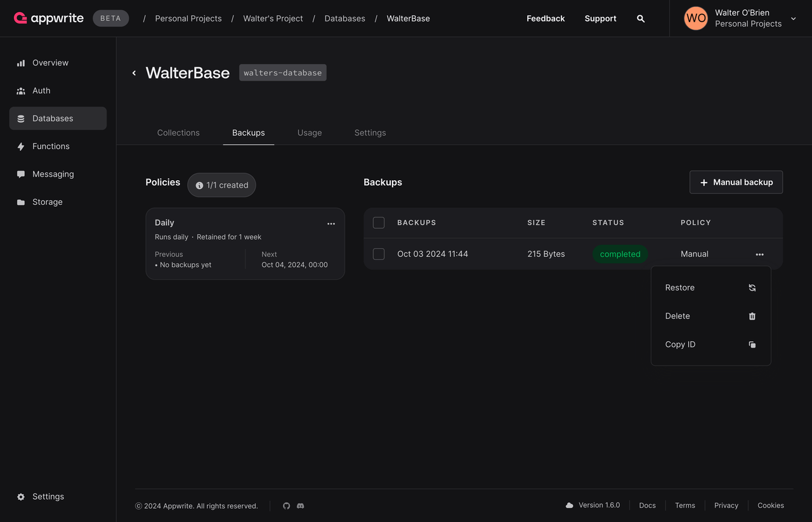
Task: Open the Discord icon in footer
Action: click(x=301, y=506)
